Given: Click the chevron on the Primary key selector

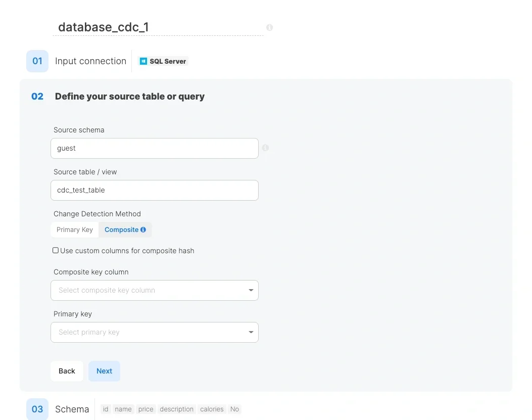Looking at the screenshot, I should [x=251, y=332].
